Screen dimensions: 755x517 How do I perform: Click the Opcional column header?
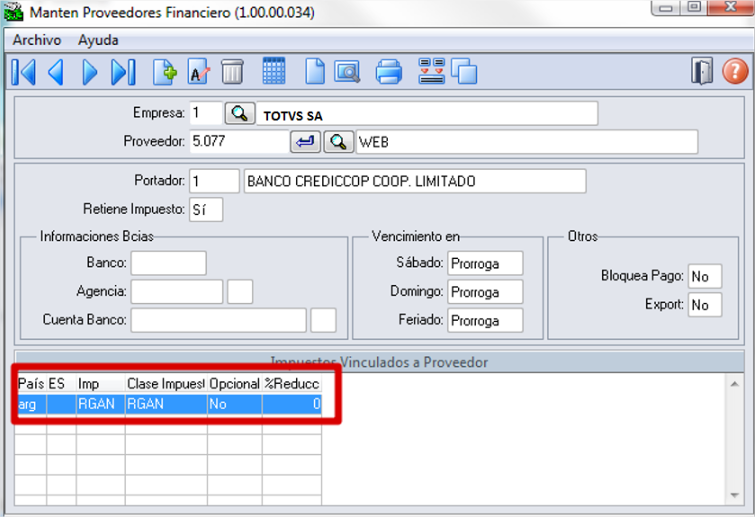pos(234,384)
